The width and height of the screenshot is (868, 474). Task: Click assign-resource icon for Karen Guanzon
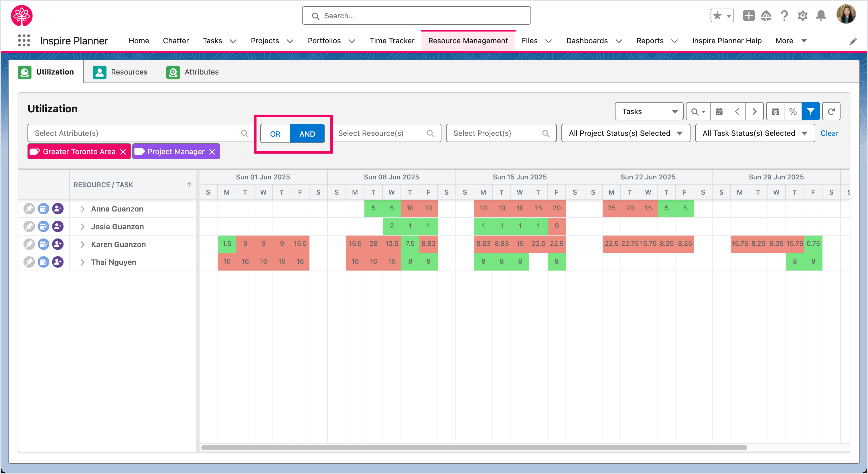coord(58,244)
